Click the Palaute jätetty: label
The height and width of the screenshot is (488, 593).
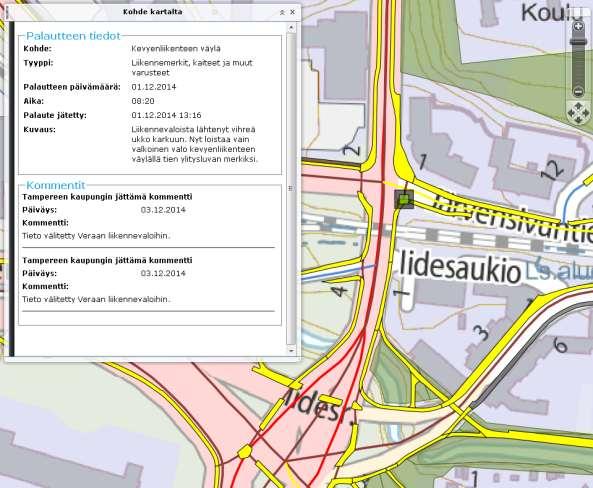tap(55, 115)
